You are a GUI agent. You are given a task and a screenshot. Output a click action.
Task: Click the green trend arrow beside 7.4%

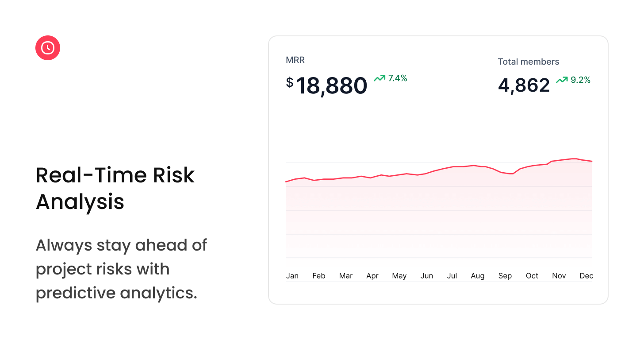379,78
